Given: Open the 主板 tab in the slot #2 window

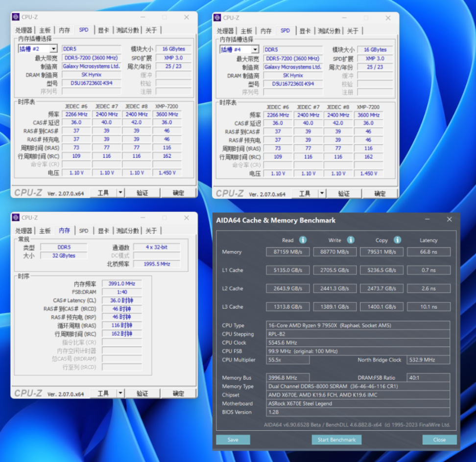Looking at the screenshot, I should click(45, 30).
